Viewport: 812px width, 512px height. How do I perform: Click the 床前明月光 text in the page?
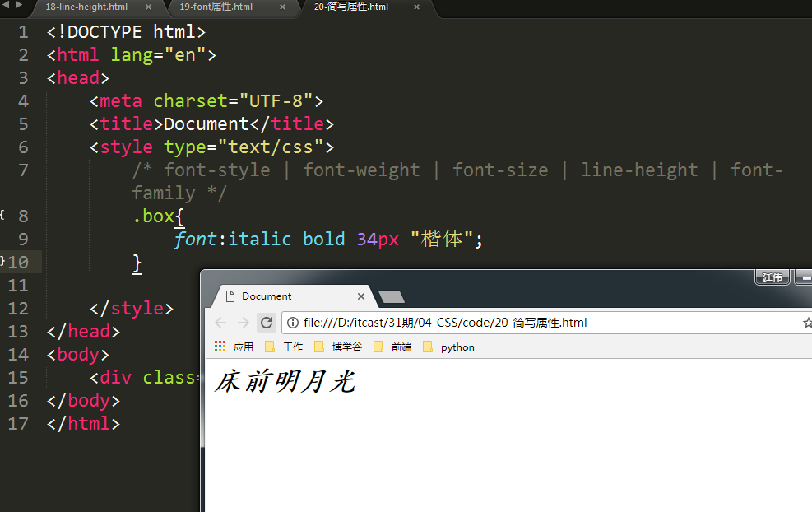[285, 382]
